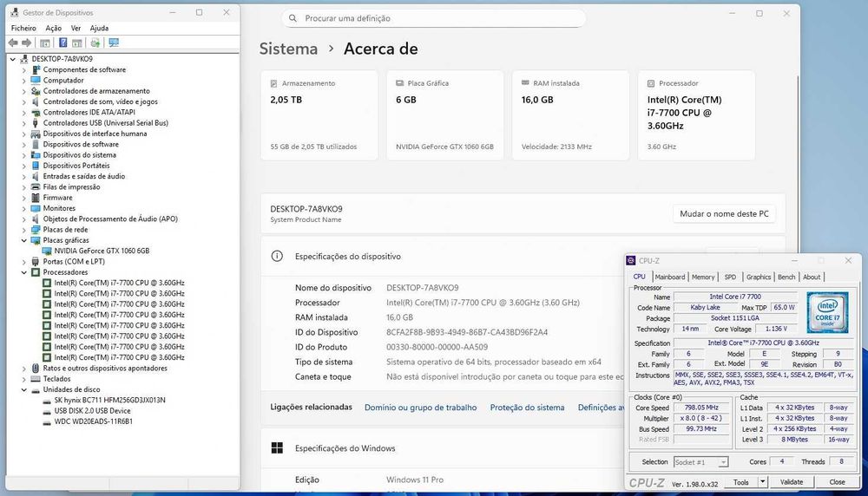The height and width of the screenshot is (496, 868).
Task: Click the Computador monitor icon in tree
Action: (x=36, y=80)
